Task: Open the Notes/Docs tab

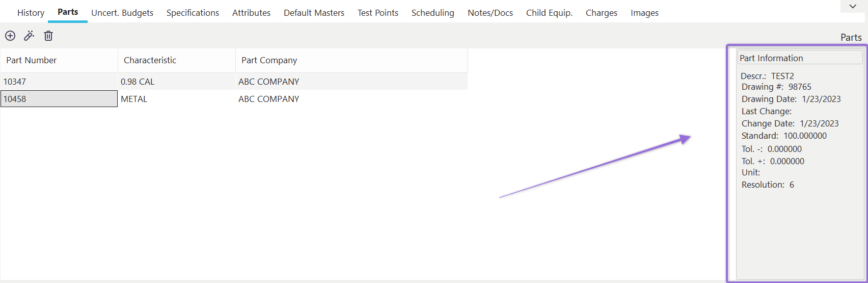Action: (x=490, y=13)
